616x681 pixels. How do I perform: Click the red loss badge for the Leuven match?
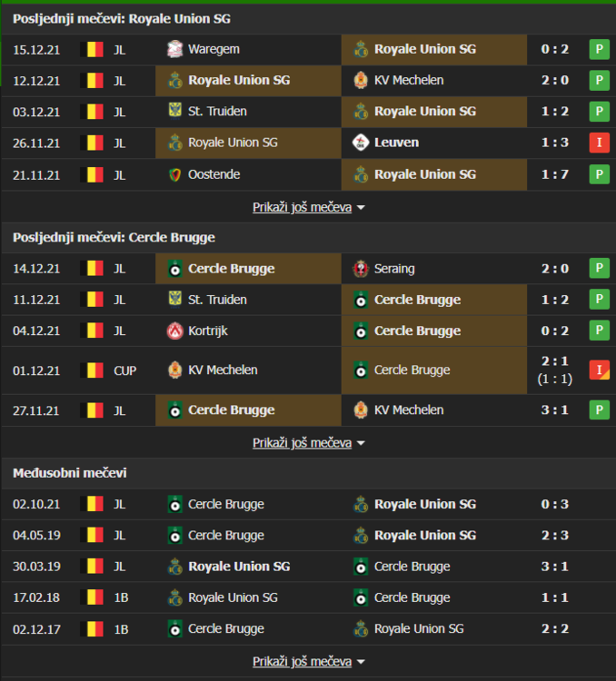point(599,143)
